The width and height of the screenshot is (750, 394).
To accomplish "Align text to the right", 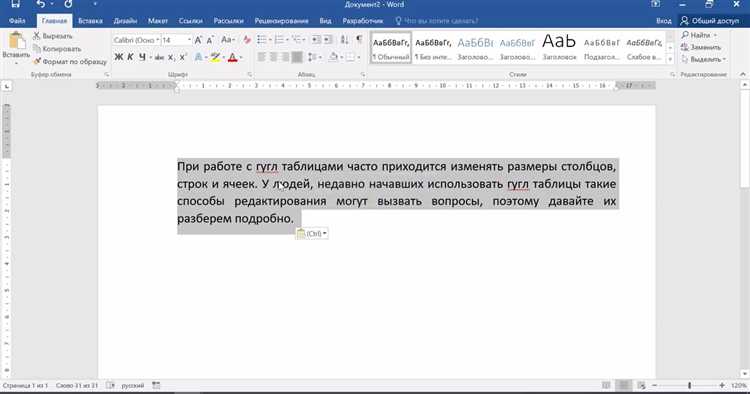I will 285,57.
